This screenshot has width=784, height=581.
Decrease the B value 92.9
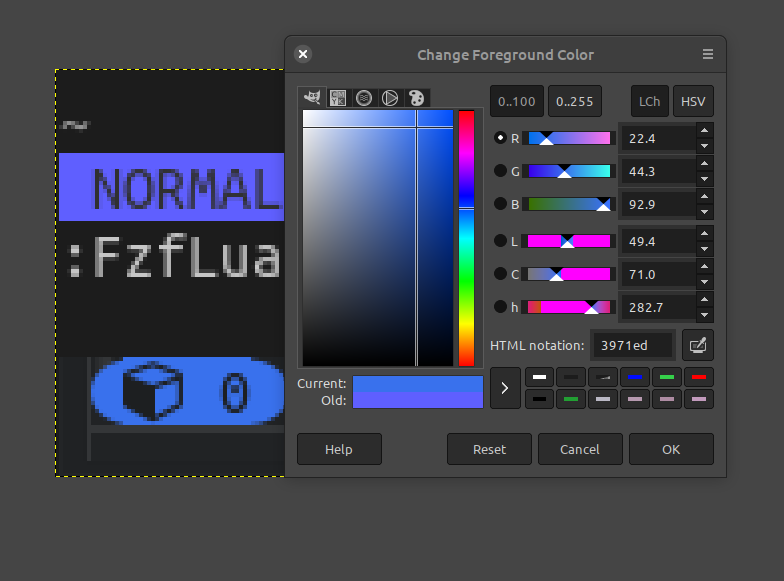coord(704,212)
